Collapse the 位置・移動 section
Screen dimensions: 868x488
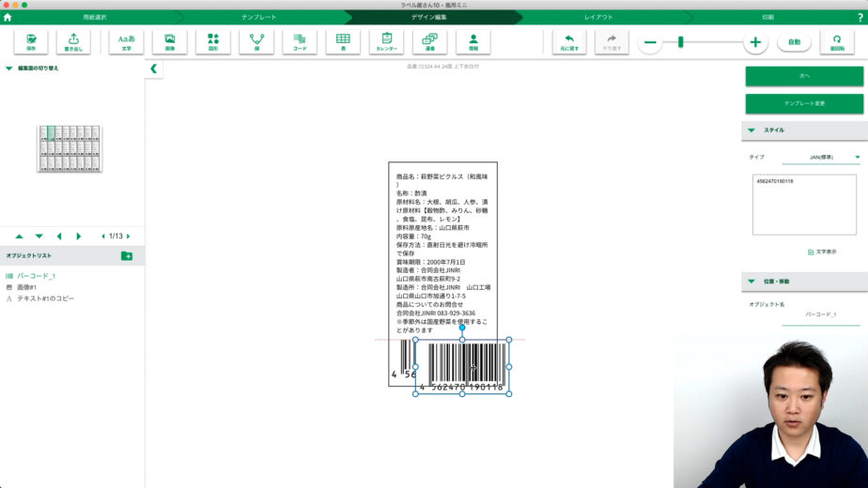click(752, 281)
